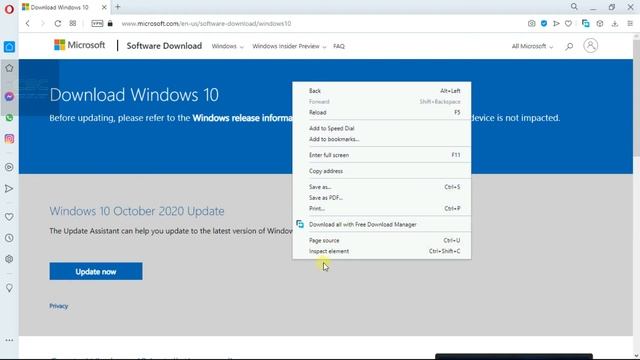Open ad blocker shield icon
This screenshot has height=360, width=640.
(x=544, y=24)
